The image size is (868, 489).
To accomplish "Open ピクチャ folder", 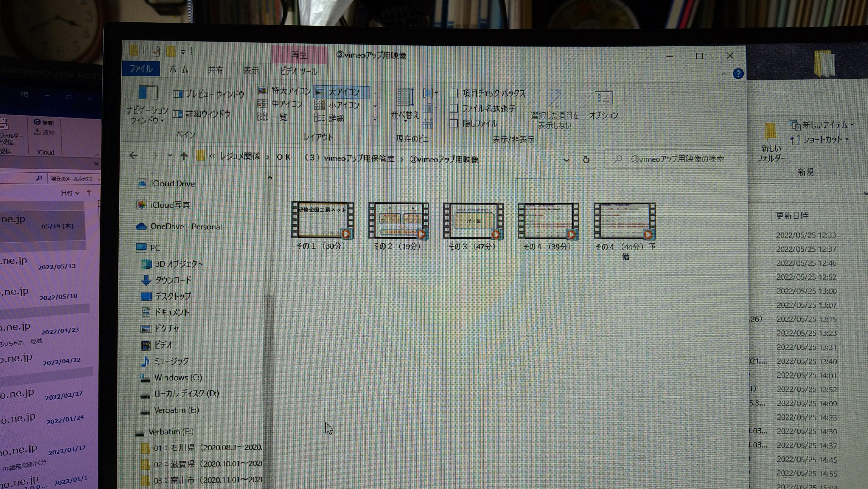I will 160,328.
